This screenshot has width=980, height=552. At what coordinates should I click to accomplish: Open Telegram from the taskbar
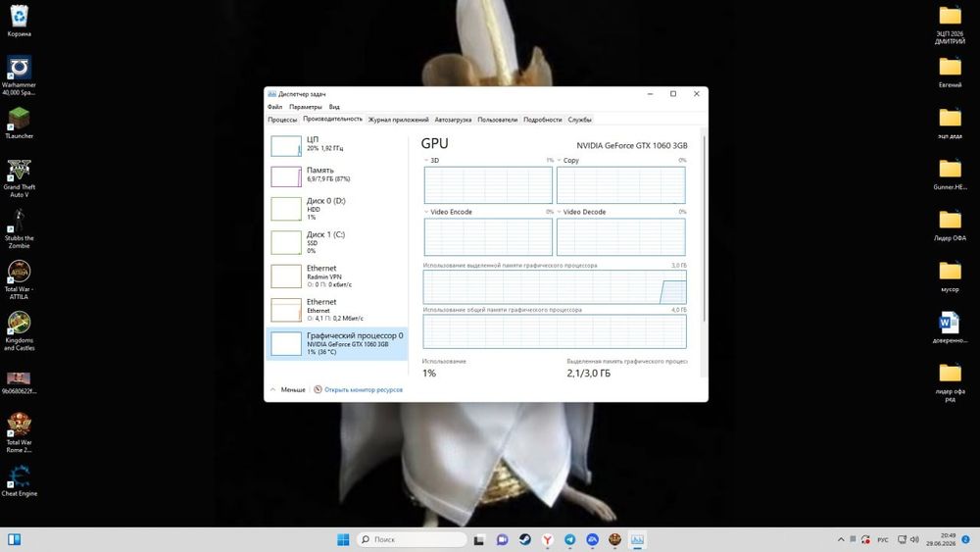569,539
